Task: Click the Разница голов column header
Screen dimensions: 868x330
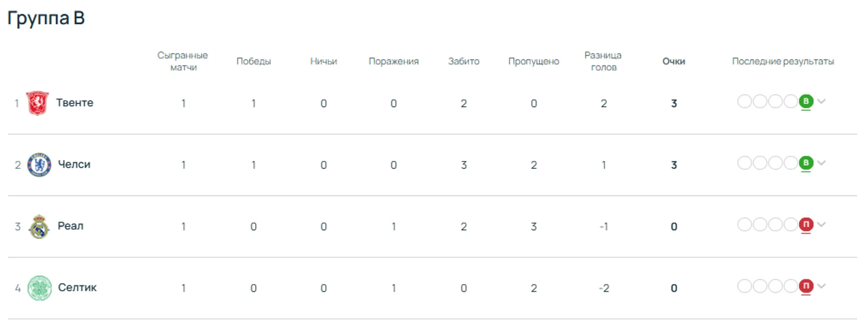Action: pos(603,61)
